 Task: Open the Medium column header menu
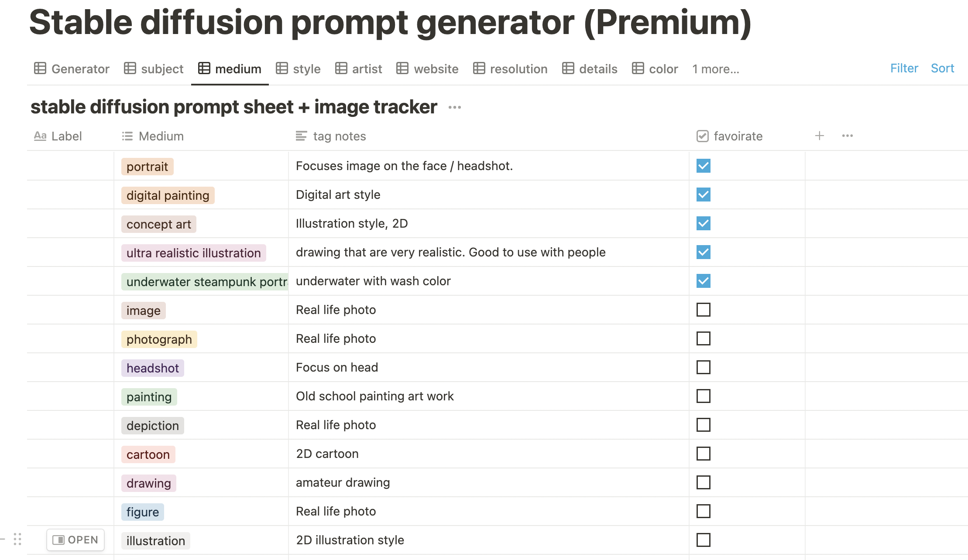161,136
